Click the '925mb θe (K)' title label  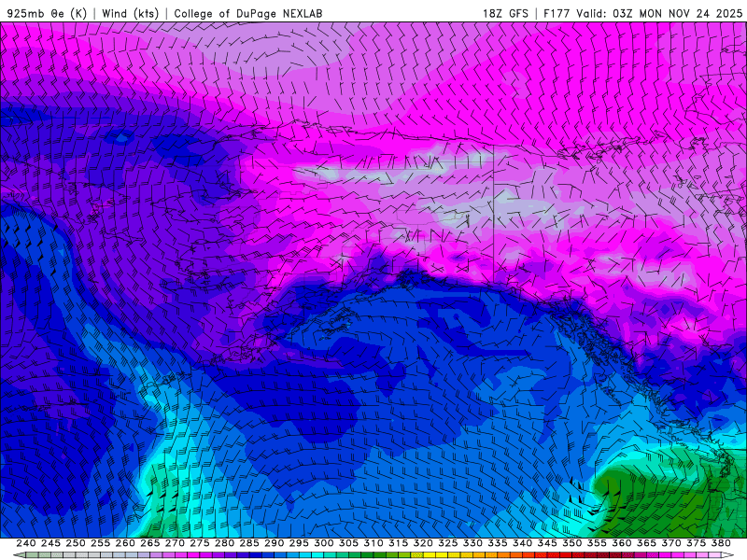click(47, 13)
